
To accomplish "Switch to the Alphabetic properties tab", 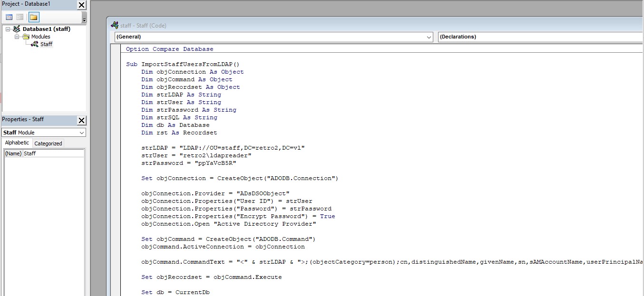I will pyautogui.click(x=17, y=143).
